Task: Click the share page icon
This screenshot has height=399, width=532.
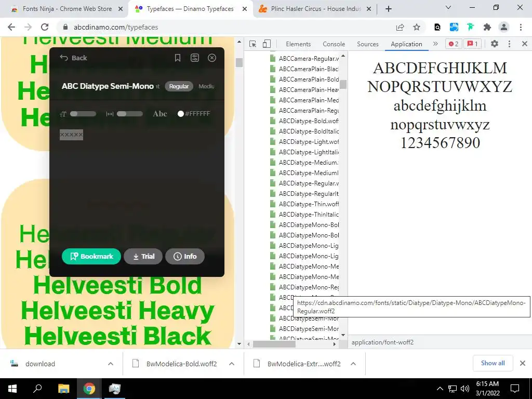Action: (x=400, y=27)
